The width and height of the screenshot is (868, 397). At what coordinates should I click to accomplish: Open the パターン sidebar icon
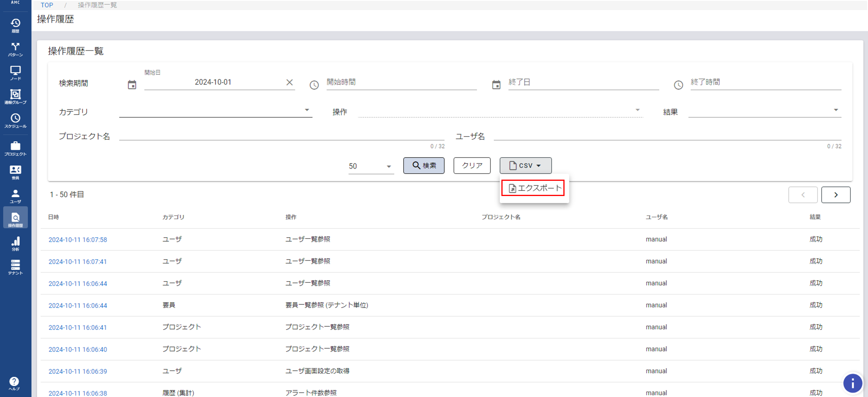coord(15,49)
